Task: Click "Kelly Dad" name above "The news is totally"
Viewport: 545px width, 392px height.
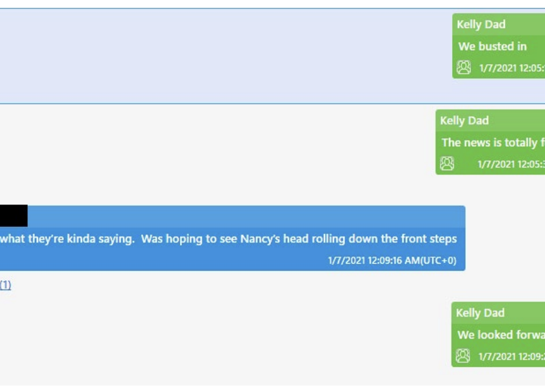Action: click(464, 121)
